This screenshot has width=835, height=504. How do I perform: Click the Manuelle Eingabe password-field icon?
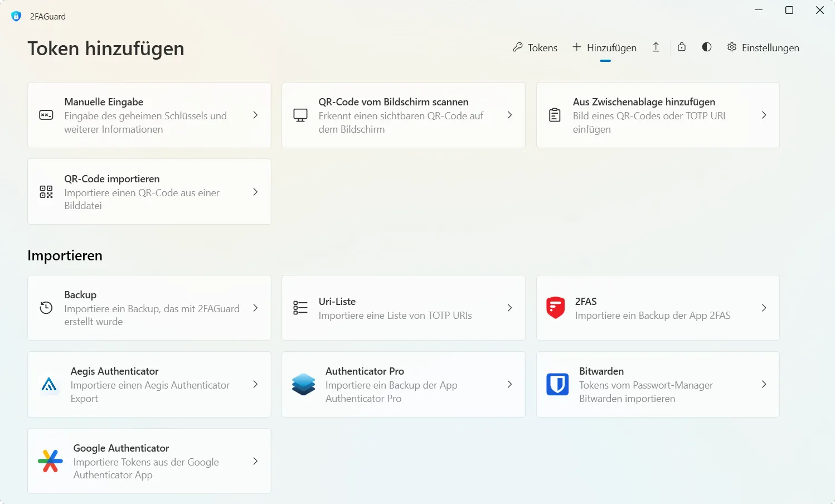pyautogui.click(x=46, y=115)
